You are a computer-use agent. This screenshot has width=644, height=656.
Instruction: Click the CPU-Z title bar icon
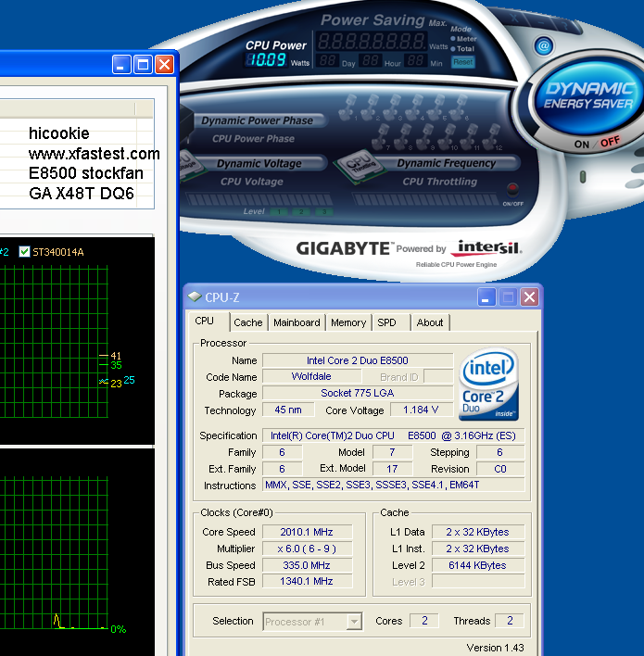(x=194, y=297)
